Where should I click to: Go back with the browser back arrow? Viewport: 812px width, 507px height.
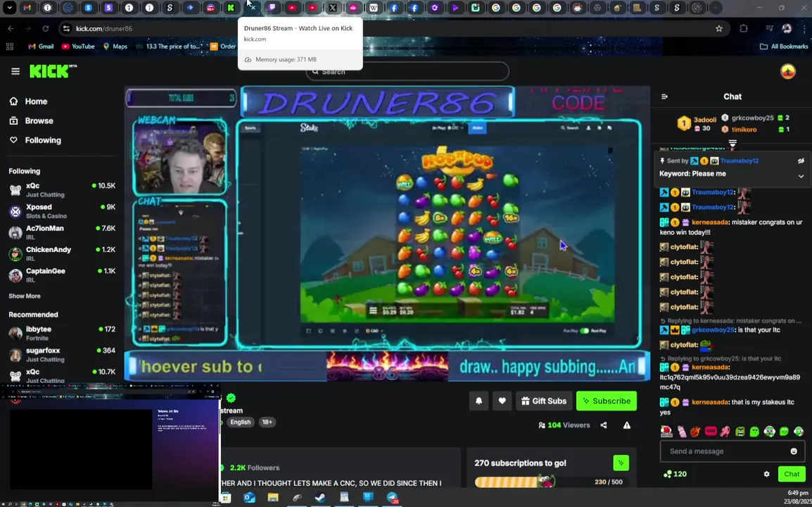(11, 28)
